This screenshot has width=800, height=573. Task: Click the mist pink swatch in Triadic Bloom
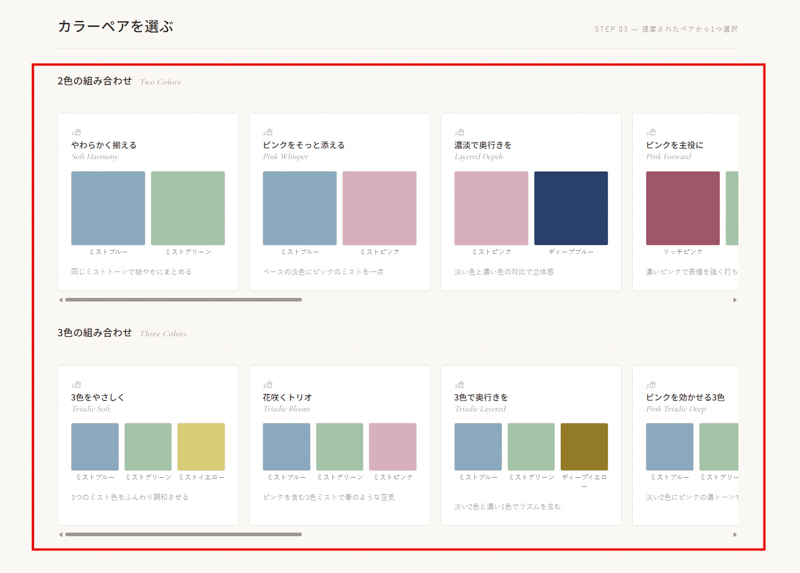393,446
